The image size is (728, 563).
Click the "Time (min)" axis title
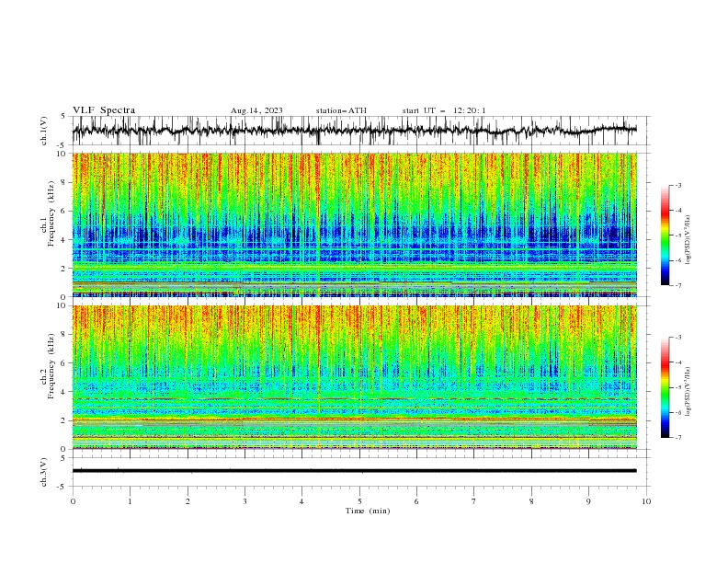click(x=368, y=511)
